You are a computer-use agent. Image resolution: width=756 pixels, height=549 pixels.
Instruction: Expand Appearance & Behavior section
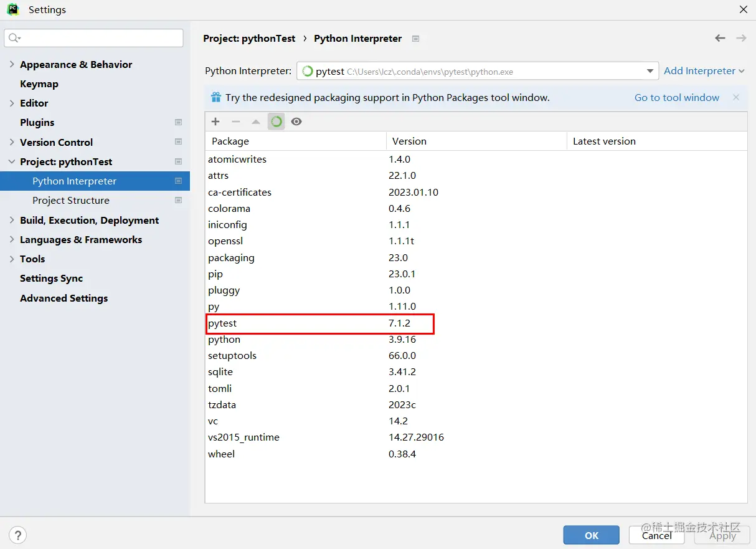12,64
